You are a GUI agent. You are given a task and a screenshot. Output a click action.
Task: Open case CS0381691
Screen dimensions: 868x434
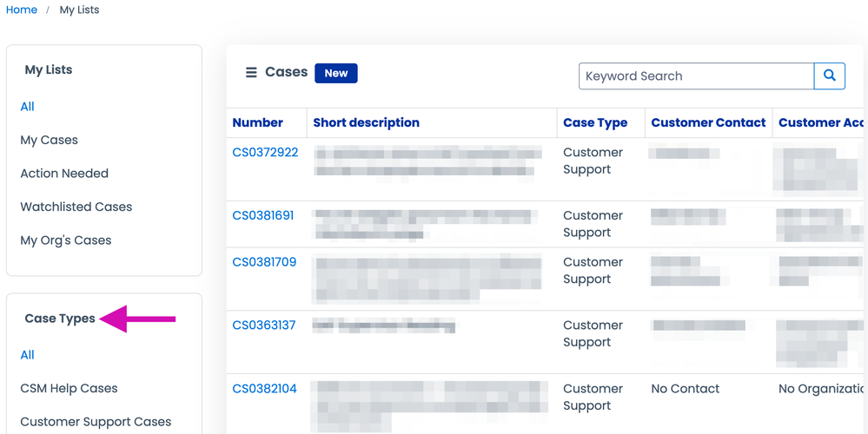pyautogui.click(x=263, y=215)
